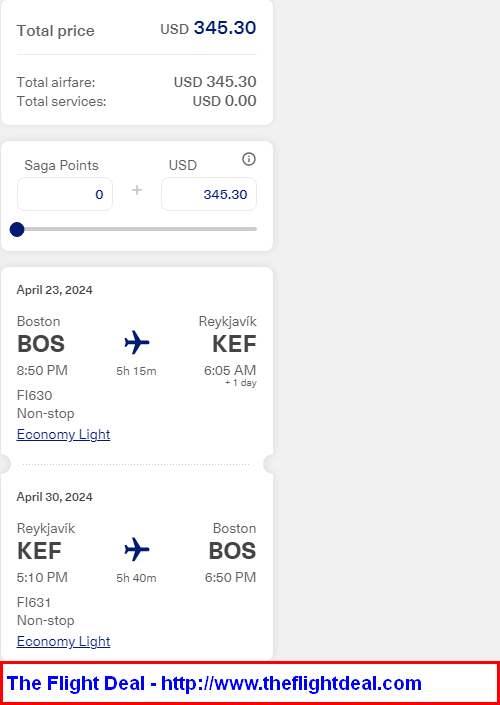The image size is (500, 705).
Task: Click flight number FI631
Action: pyautogui.click(x=34, y=602)
